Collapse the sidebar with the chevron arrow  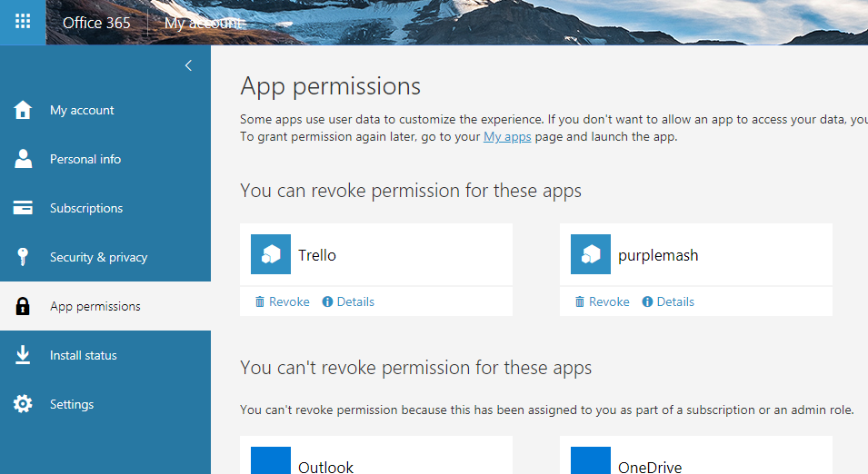click(x=188, y=65)
